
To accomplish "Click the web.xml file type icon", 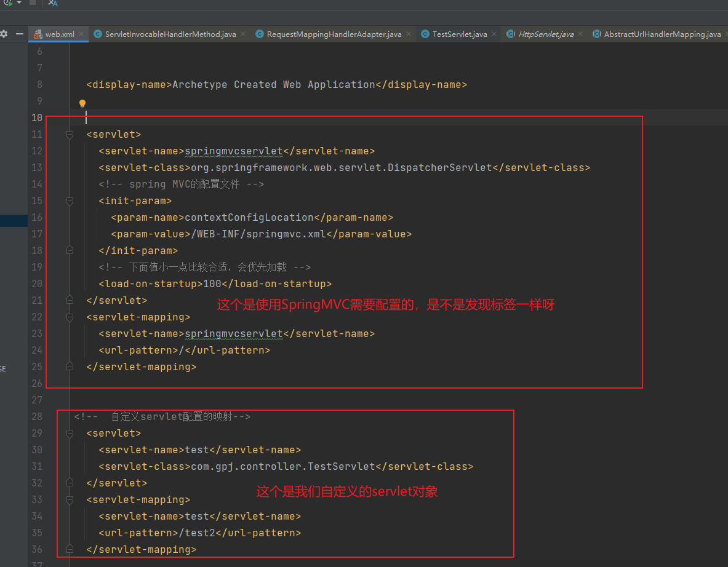I will pyautogui.click(x=38, y=34).
